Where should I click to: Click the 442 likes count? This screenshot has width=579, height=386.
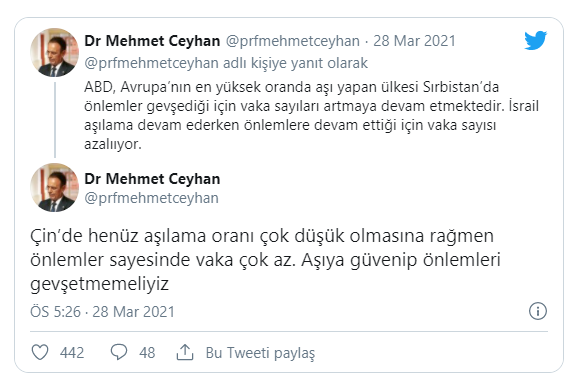pyautogui.click(x=72, y=353)
